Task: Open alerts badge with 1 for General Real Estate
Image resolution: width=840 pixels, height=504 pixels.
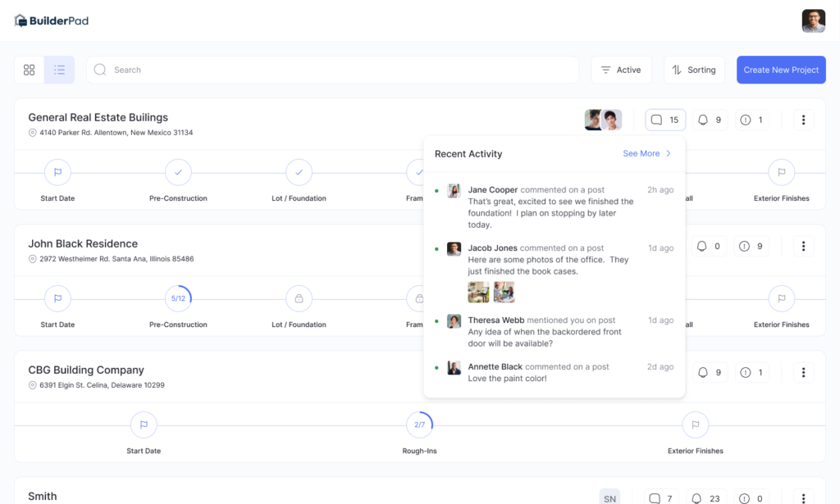Action: tap(751, 120)
